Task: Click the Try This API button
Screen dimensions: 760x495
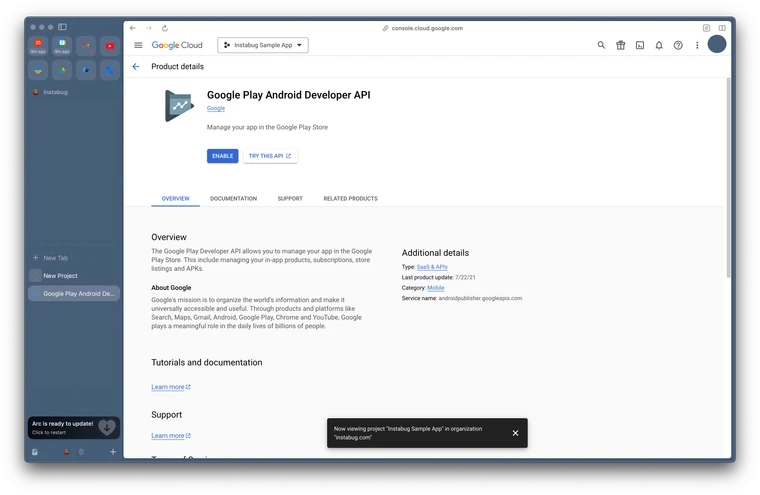Action: (270, 156)
